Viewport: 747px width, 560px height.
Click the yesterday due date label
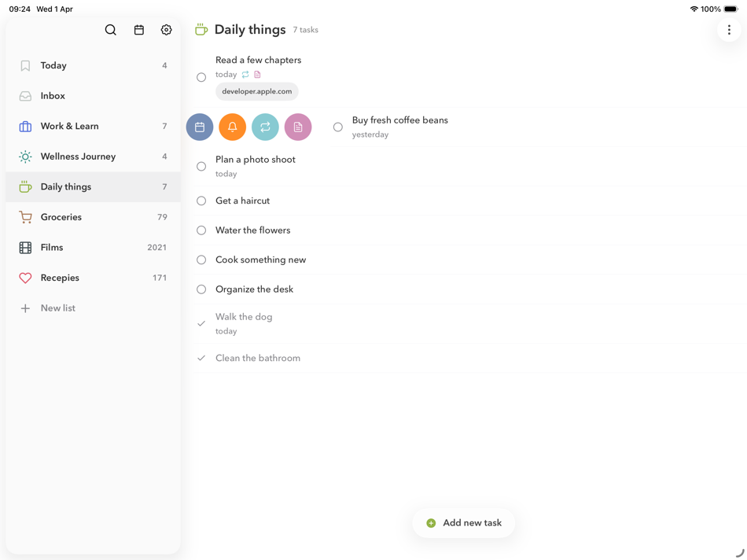coord(370,134)
